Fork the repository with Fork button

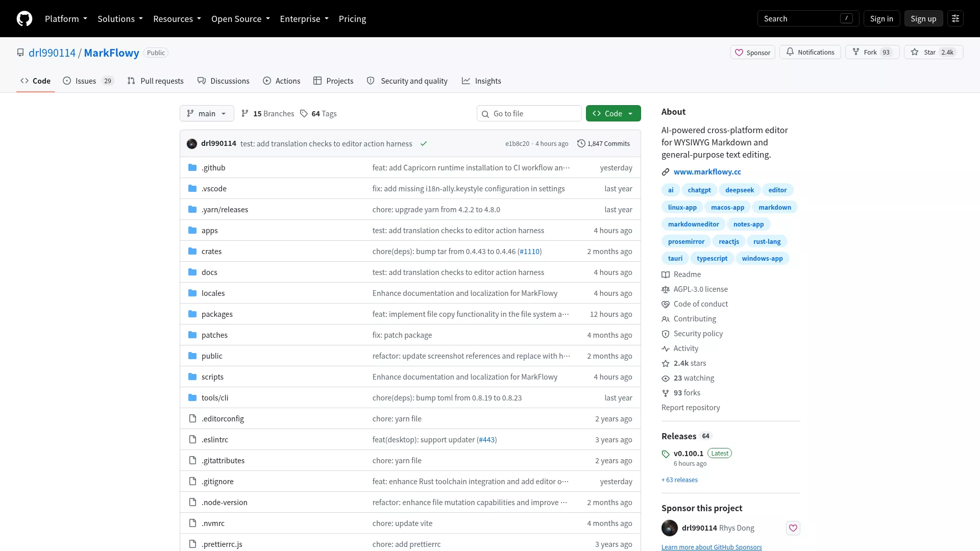click(x=872, y=52)
